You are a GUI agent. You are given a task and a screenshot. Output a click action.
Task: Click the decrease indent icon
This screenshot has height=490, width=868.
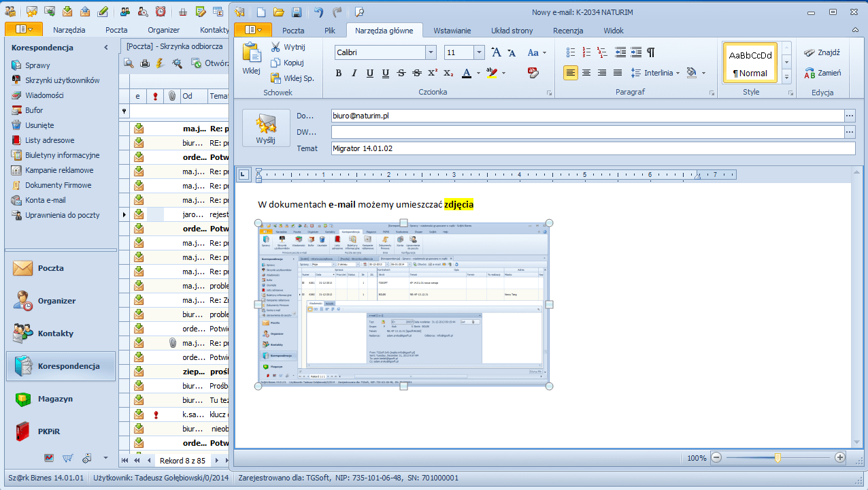pos(620,52)
